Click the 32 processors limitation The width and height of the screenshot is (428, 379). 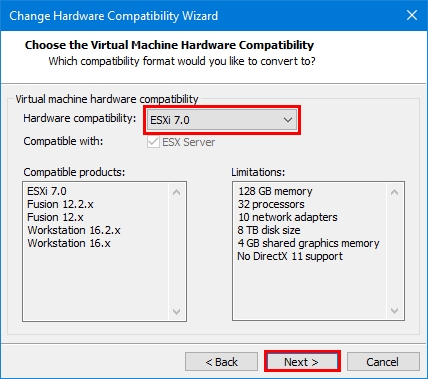pyautogui.click(x=271, y=204)
